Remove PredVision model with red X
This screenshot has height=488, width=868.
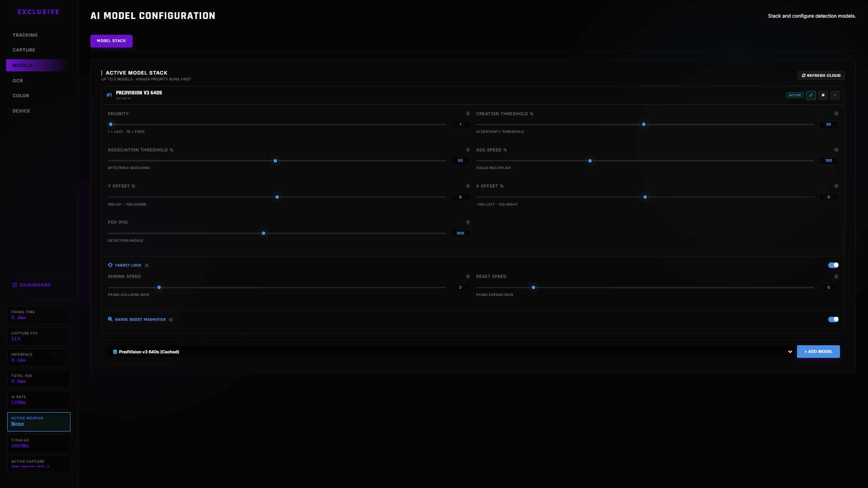[x=835, y=95]
